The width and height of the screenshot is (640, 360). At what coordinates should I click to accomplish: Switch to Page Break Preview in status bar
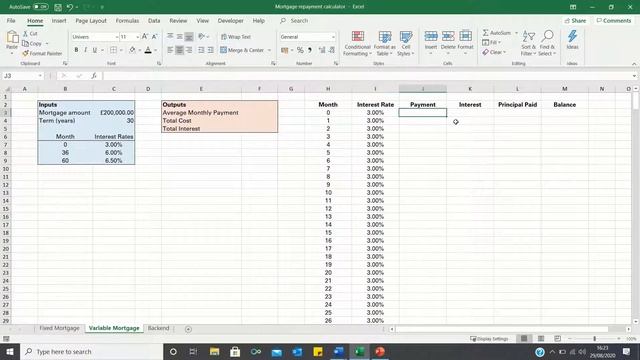coord(558,339)
